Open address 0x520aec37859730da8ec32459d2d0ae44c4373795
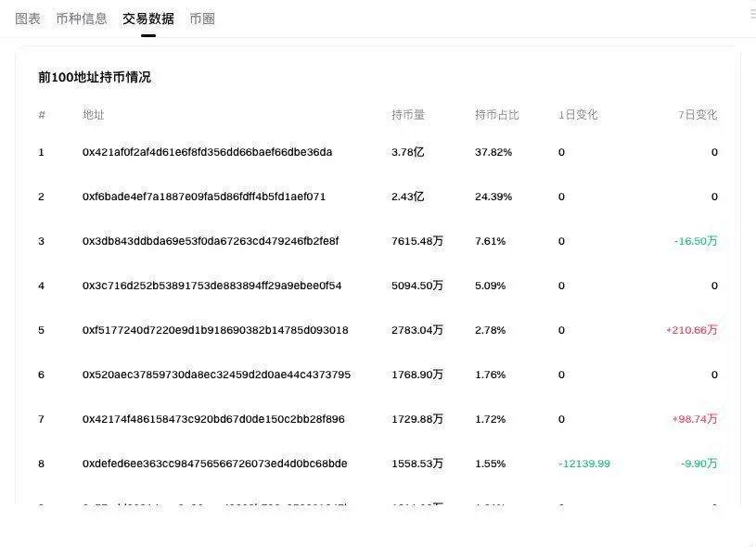The width and height of the screenshot is (756, 547). 216,375
